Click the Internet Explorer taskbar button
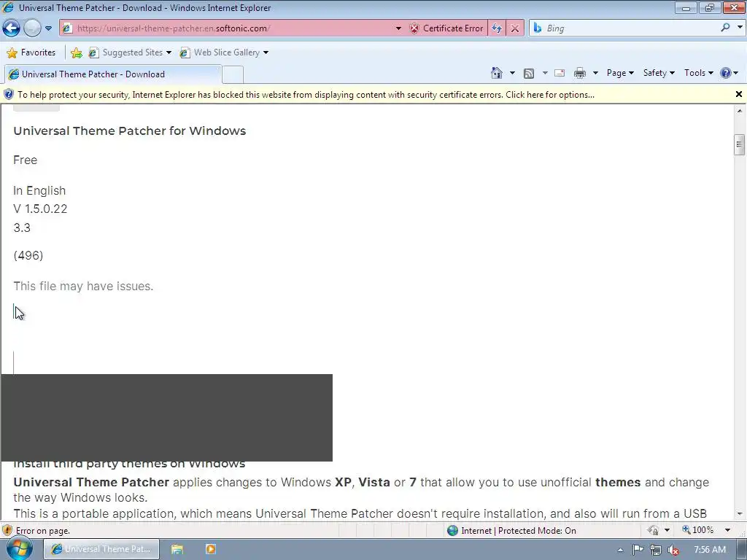 [101, 549]
